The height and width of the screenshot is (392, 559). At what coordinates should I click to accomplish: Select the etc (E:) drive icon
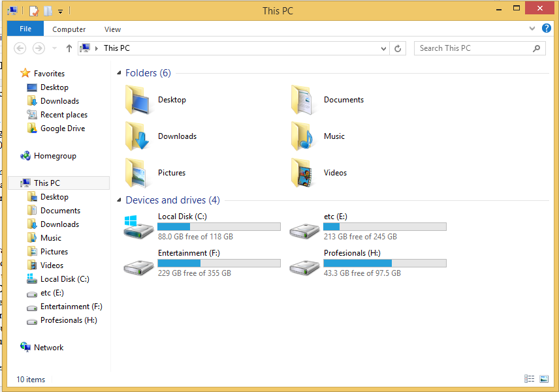pyautogui.click(x=304, y=231)
